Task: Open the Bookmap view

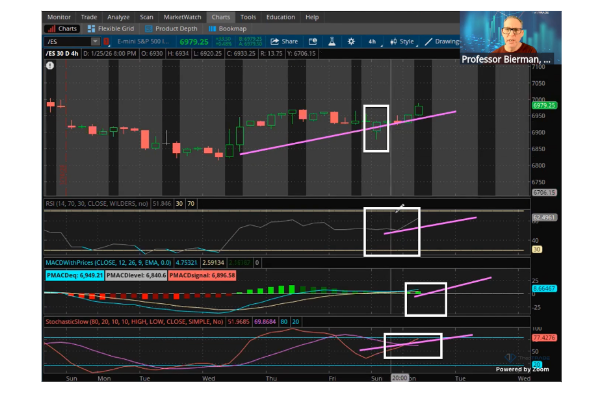Action: (228, 29)
